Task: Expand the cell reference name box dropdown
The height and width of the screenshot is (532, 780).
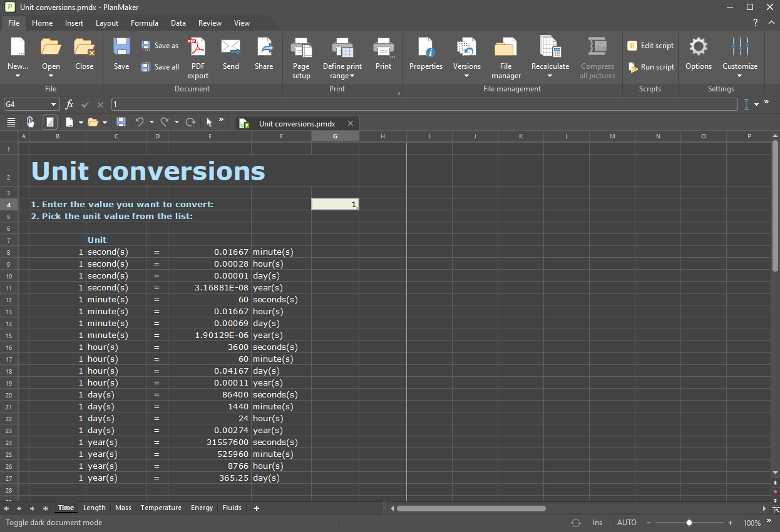Action: pos(53,105)
